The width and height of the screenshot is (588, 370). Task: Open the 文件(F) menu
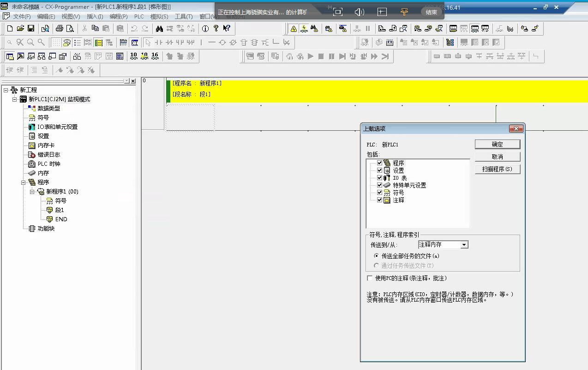click(x=21, y=17)
